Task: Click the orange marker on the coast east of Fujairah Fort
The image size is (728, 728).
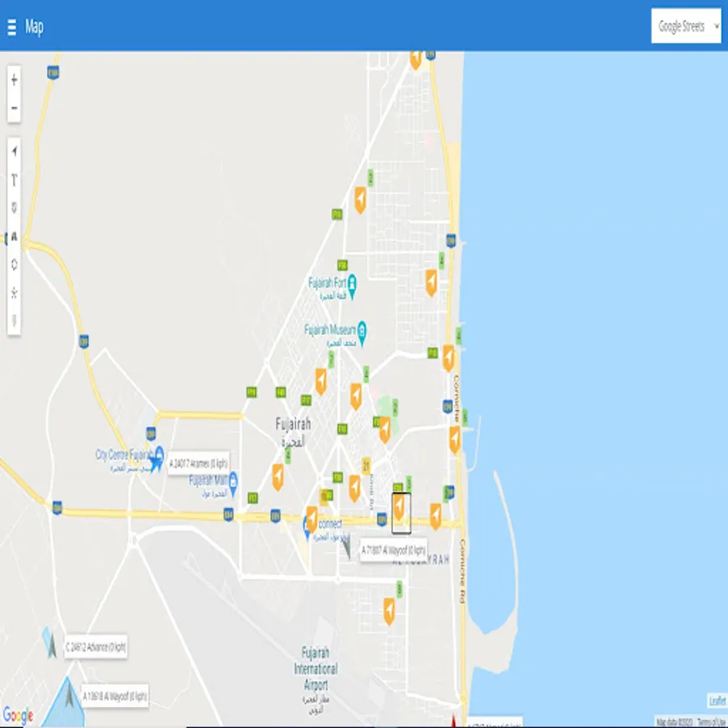Action: point(431,282)
